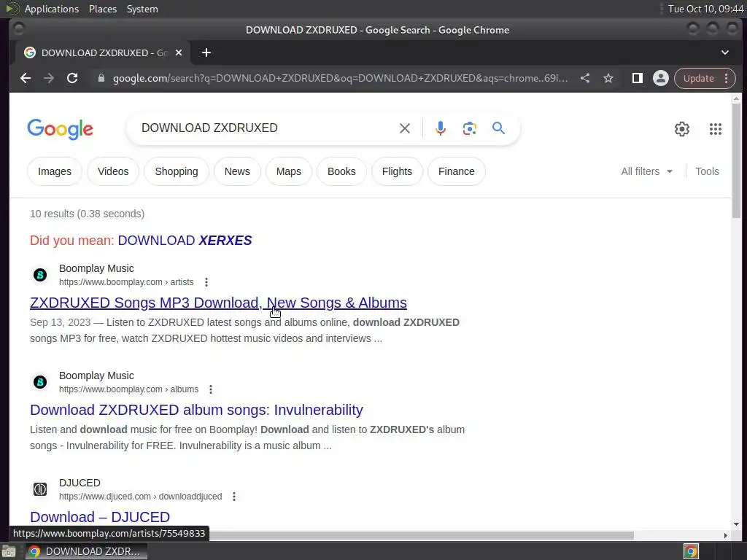This screenshot has height=560, width=747.
Task: Open the tab search chevron
Action: [x=725, y=52]
